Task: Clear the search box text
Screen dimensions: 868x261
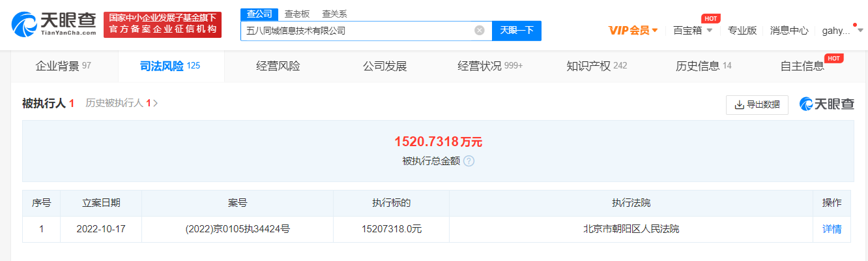Action: click(479, 30)
